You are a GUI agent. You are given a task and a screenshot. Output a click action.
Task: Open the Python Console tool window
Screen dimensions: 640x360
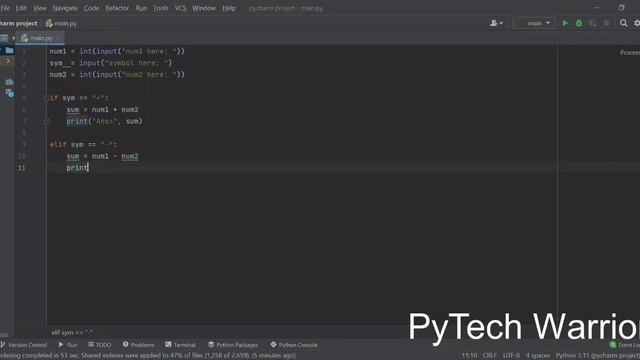[294, 345]
